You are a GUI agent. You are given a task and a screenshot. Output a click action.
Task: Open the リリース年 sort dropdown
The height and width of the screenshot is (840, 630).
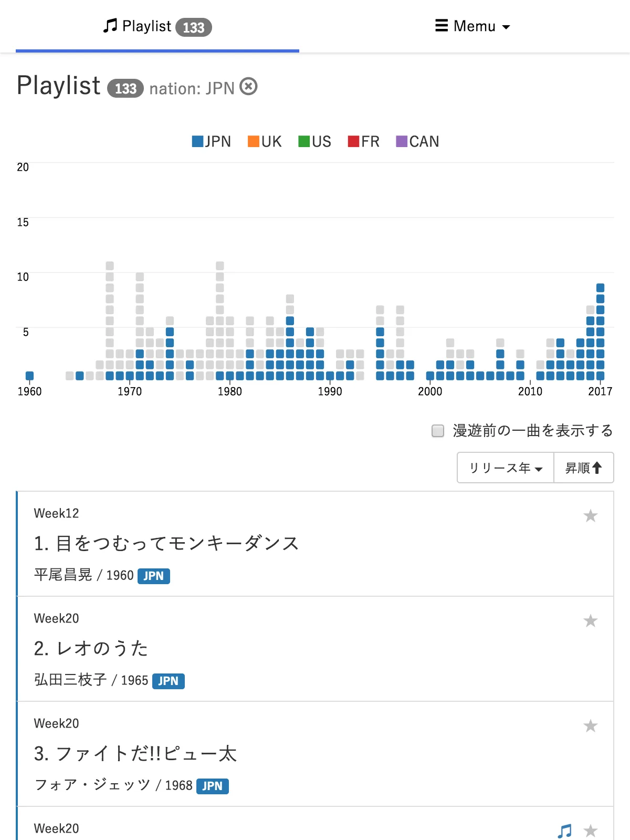505,468
